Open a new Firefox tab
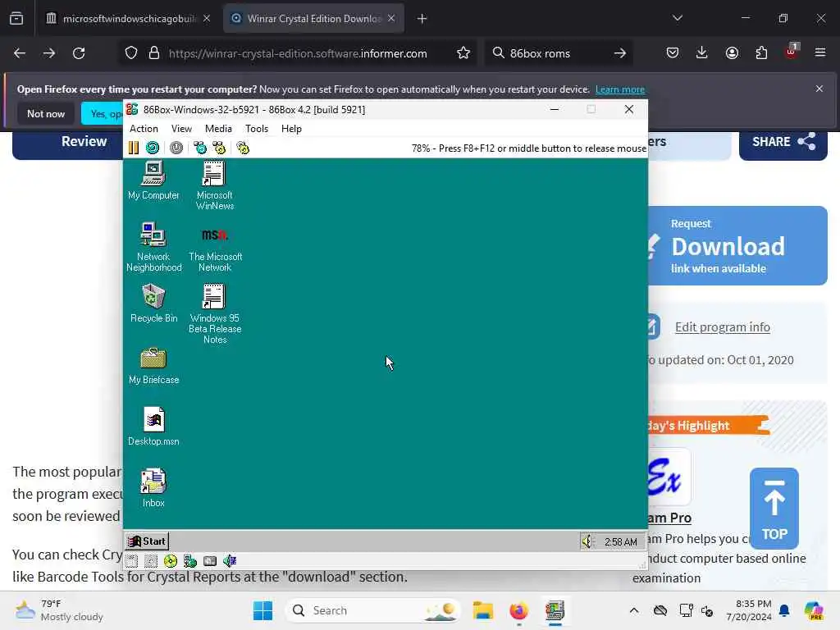This screenshot has width=840, height=630. tap(422, 19)
